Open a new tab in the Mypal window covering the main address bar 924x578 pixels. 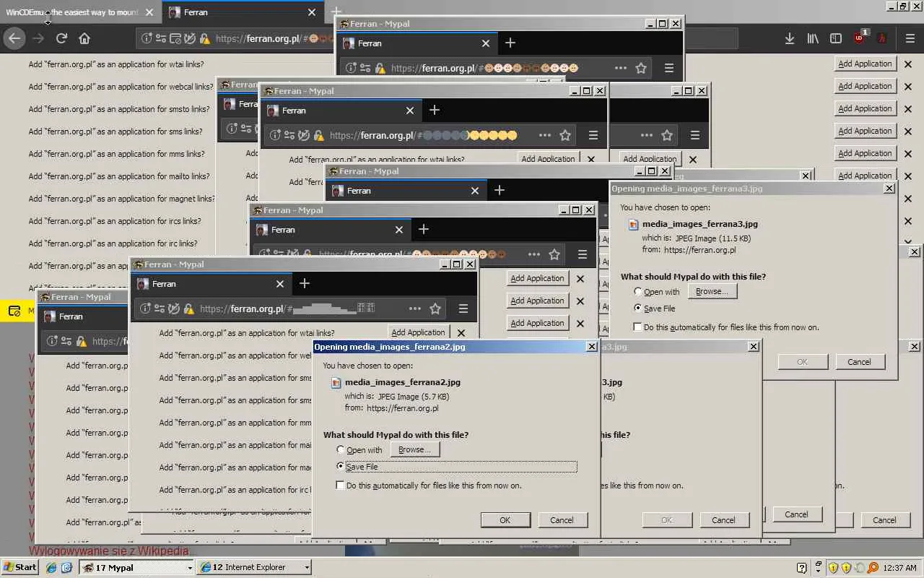tap(510, 43)
